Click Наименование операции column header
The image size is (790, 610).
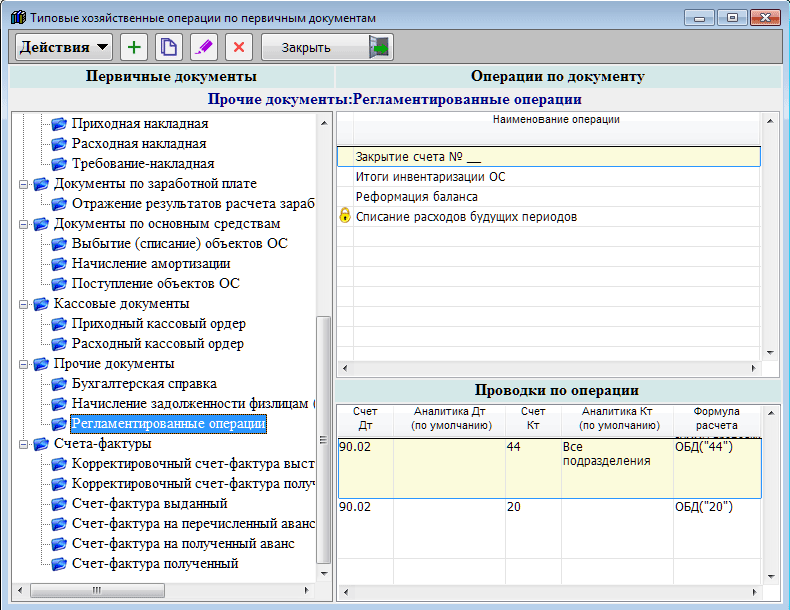coord(556,127)
